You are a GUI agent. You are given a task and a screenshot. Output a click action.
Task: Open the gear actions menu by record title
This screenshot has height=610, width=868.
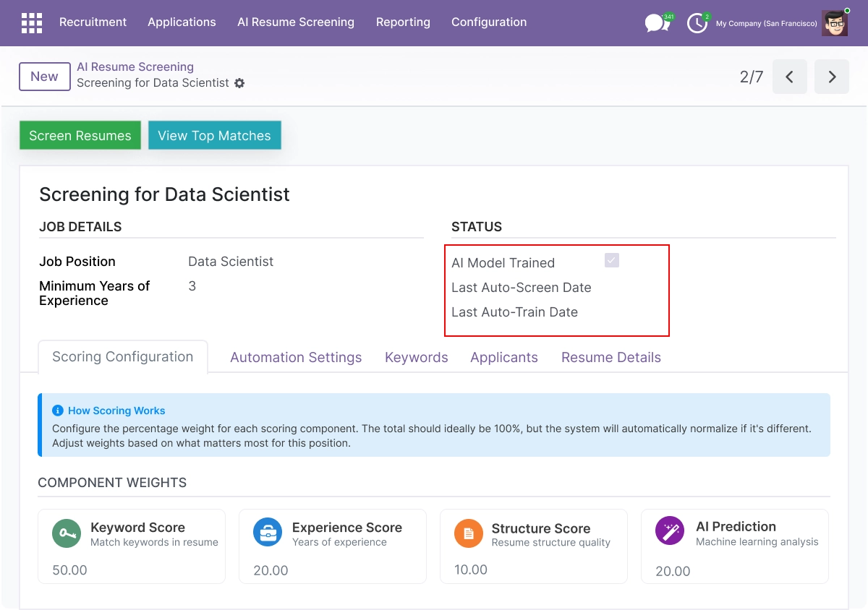pos(239,83)
